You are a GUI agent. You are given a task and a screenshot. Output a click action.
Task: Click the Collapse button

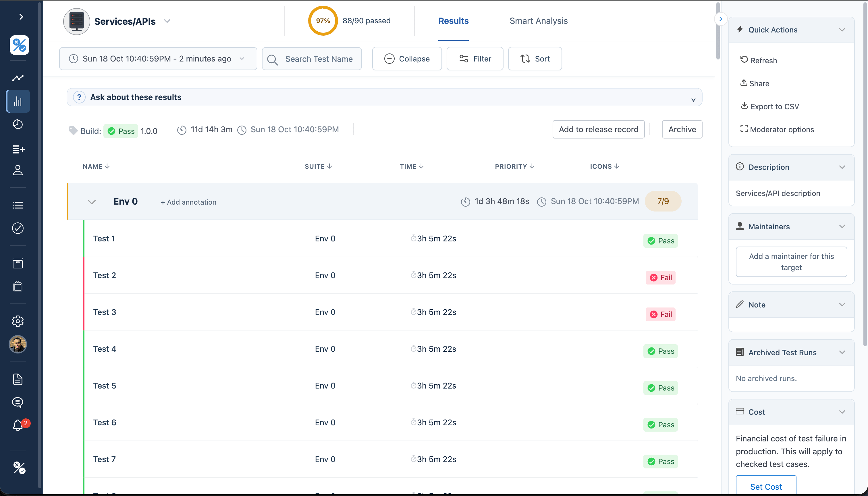coord(407,59)
